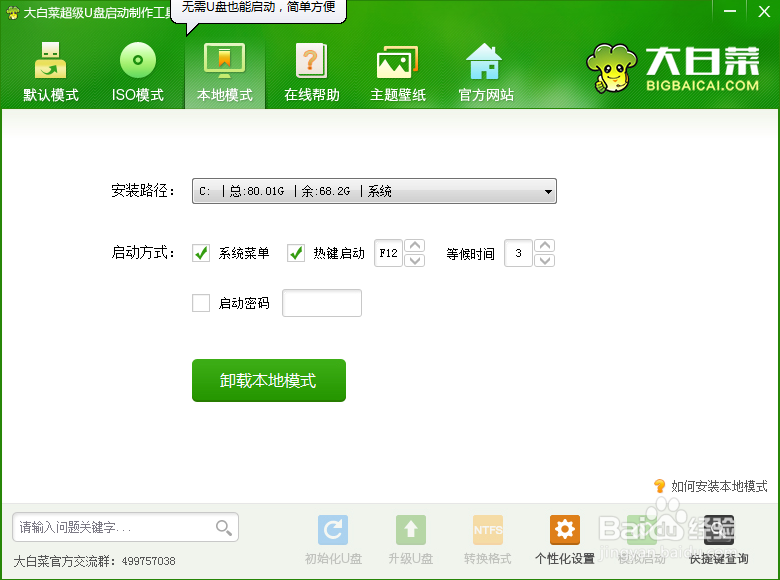Image resolution: width=780 pixels, height=580 pixels.
Task: Click QQ group number 499757038
Action: [148, 561]
